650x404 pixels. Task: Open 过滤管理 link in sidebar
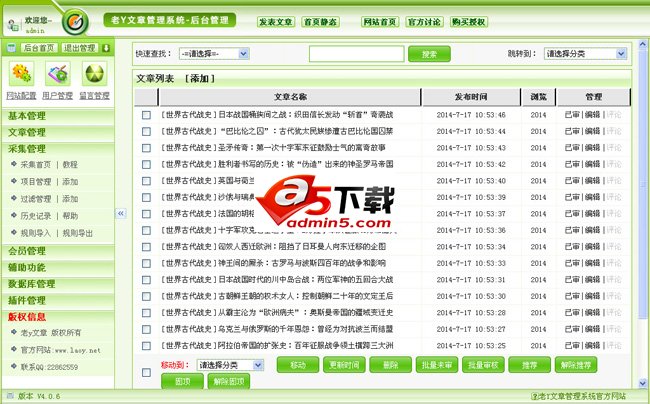pos(36,198)
